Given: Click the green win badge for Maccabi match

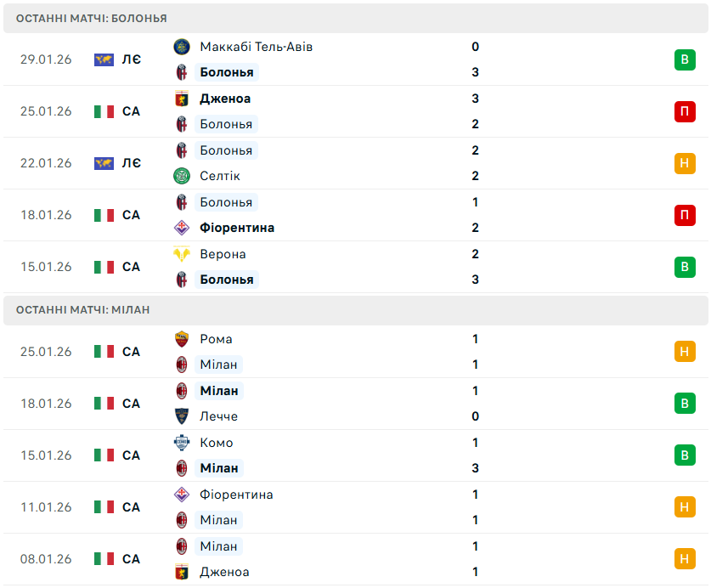Looking at the screenshot, I should tap(685, 59).
